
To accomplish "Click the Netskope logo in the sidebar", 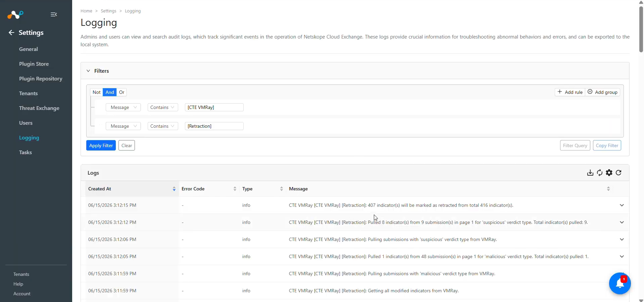I will 15,14.
